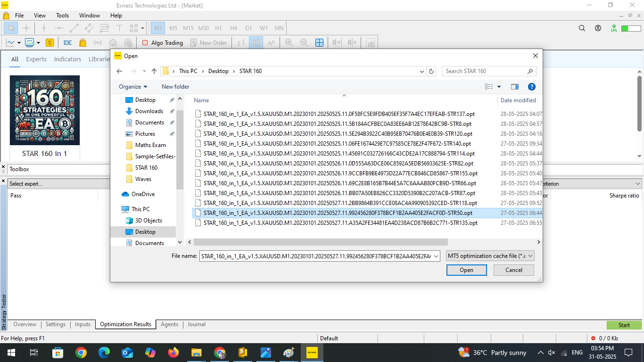The image size is (644, 362).
Task: Click the File name input field
Action: (x=320, y=256)
